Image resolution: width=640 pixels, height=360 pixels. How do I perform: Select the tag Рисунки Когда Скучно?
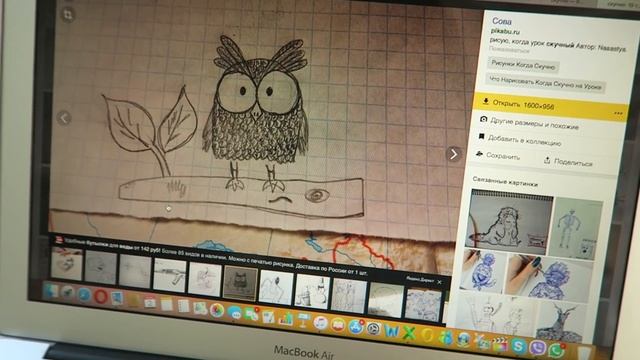pos(523,65)
